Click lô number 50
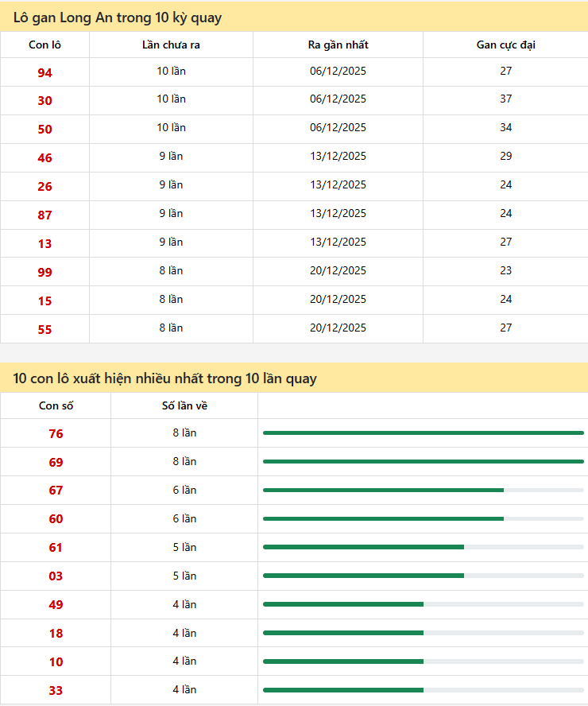 (44, 130)
